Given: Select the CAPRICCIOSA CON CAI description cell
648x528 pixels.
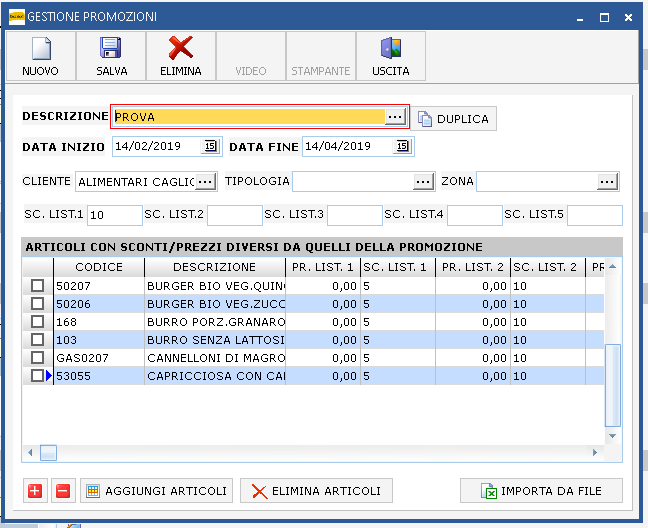Looking at the screenshot, I should click(x=215, y=376).
